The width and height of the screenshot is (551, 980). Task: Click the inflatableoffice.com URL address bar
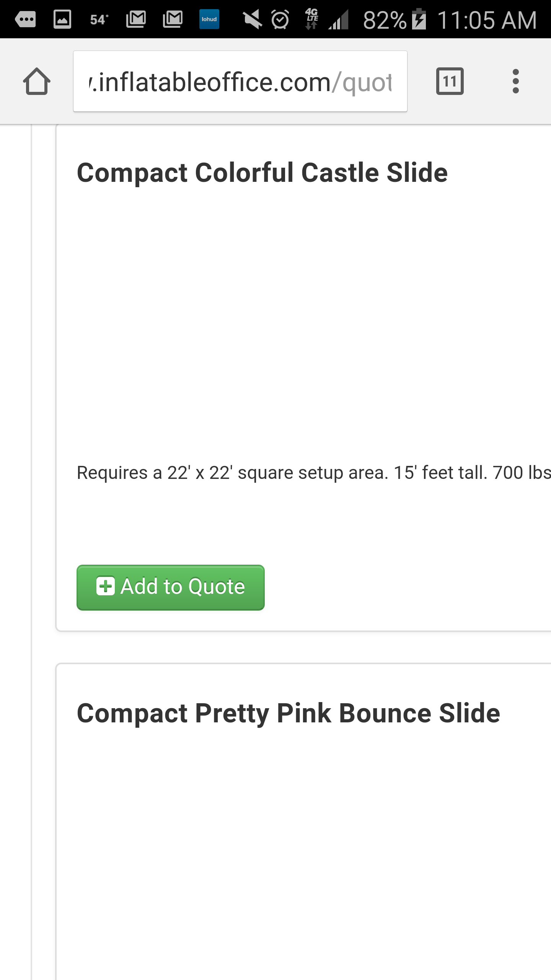coord(240,82)
